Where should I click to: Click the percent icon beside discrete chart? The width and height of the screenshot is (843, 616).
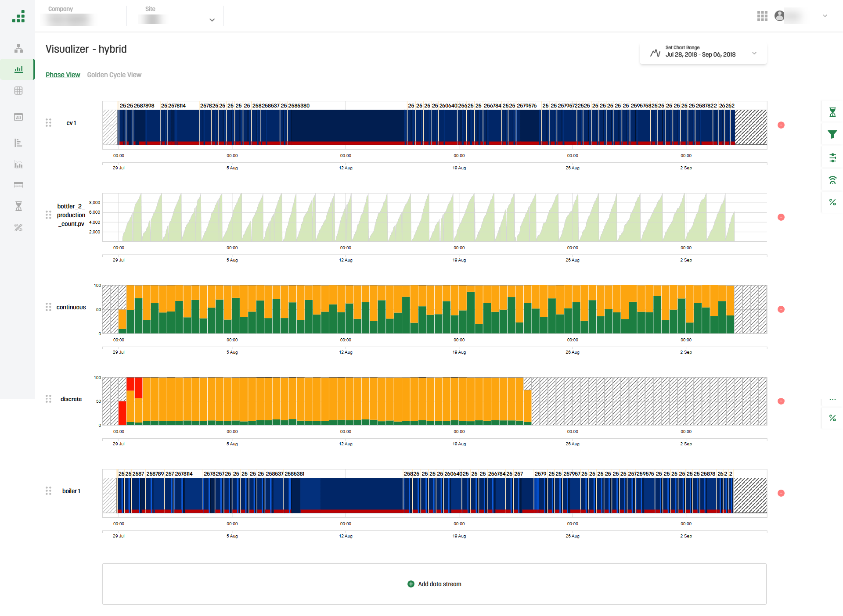(x=832, y=418)
